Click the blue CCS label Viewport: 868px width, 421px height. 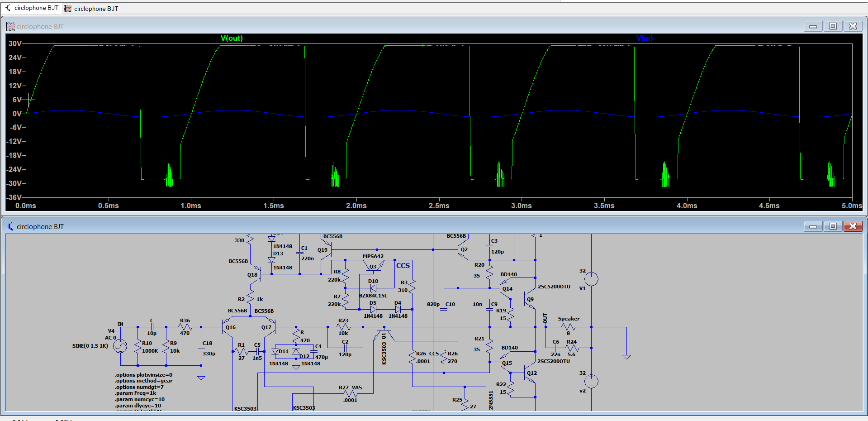pyautogui.click(x=403, y=266)
